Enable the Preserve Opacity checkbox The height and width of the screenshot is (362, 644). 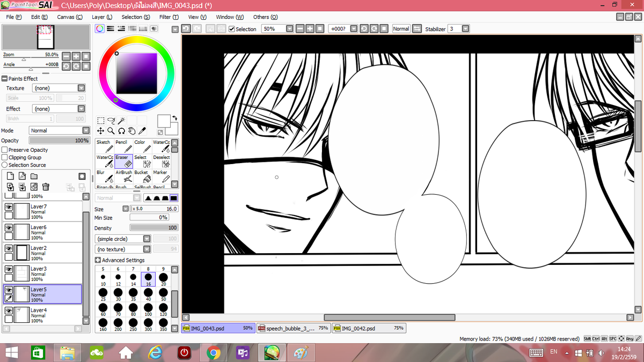coord(5,150)
